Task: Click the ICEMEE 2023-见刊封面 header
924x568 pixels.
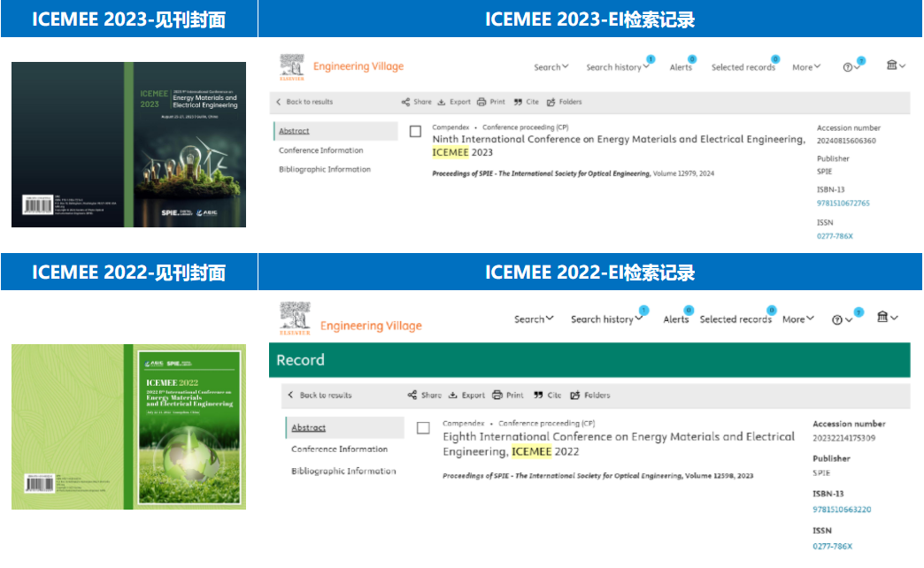Action: click(x=128, y=19)
